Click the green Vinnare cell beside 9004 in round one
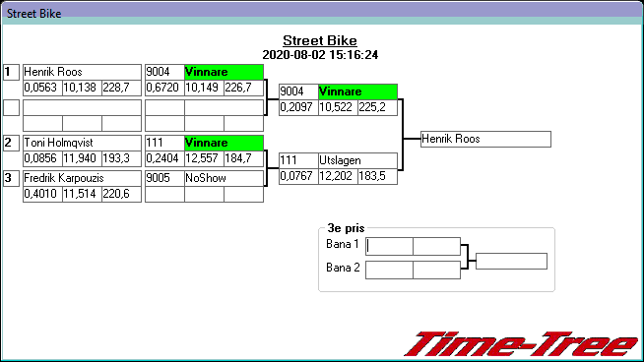Screen dimensions: 644x362 224,72
